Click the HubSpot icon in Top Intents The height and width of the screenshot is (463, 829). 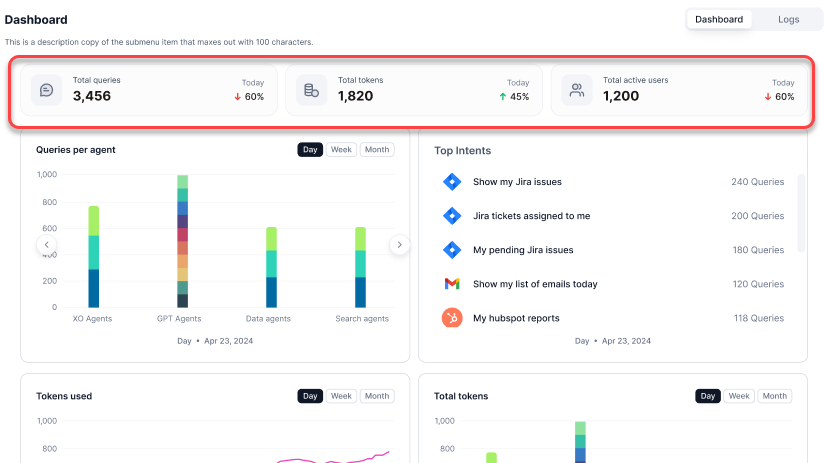pyautogui.click(x=451, y=318)
